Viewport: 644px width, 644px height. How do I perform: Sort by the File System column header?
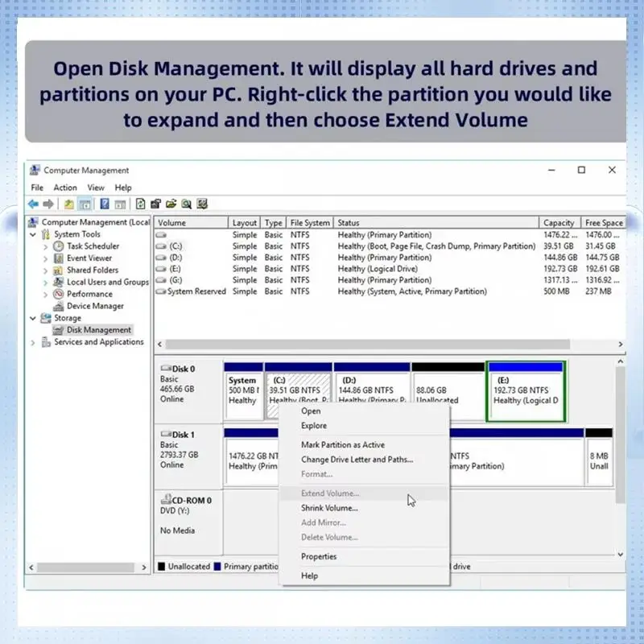(x=310, y=223)
